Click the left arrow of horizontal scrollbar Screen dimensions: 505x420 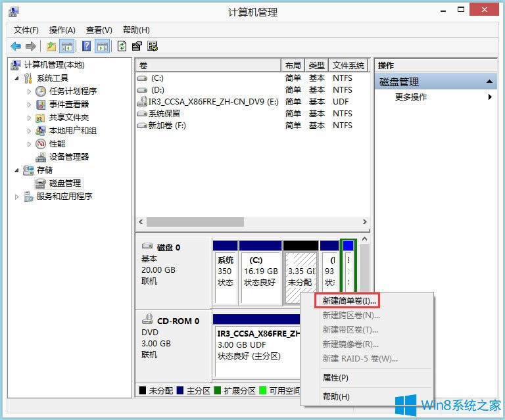141,222
